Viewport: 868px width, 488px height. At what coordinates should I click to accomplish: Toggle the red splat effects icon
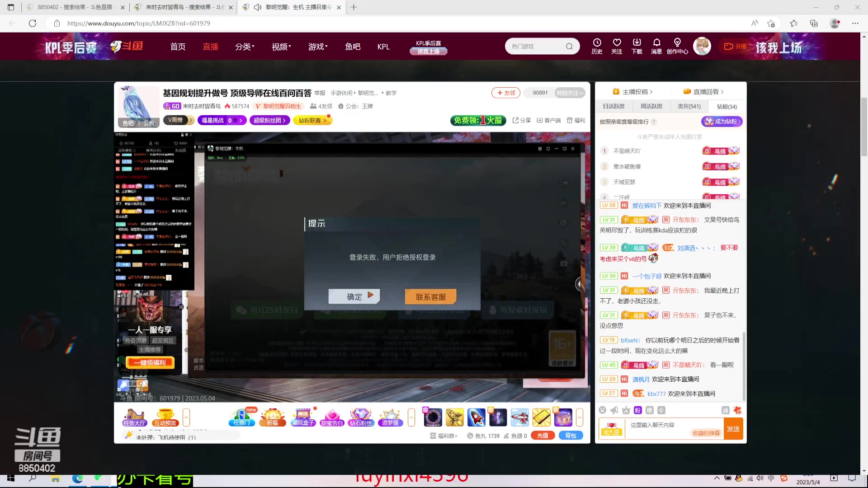737,410
